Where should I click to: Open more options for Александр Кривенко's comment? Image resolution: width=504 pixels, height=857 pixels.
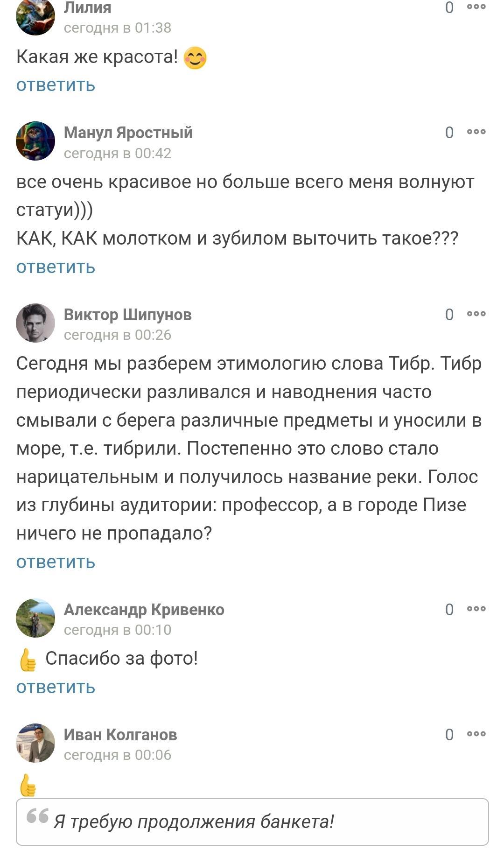tap(476, 609)
